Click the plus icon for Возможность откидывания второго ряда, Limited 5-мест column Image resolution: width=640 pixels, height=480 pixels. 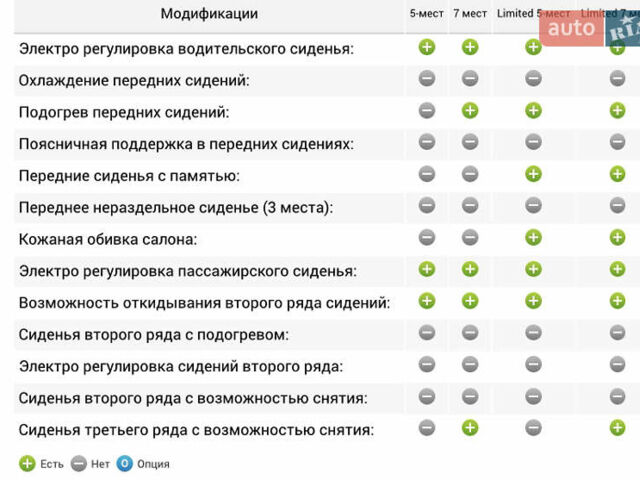pos(533,301)
